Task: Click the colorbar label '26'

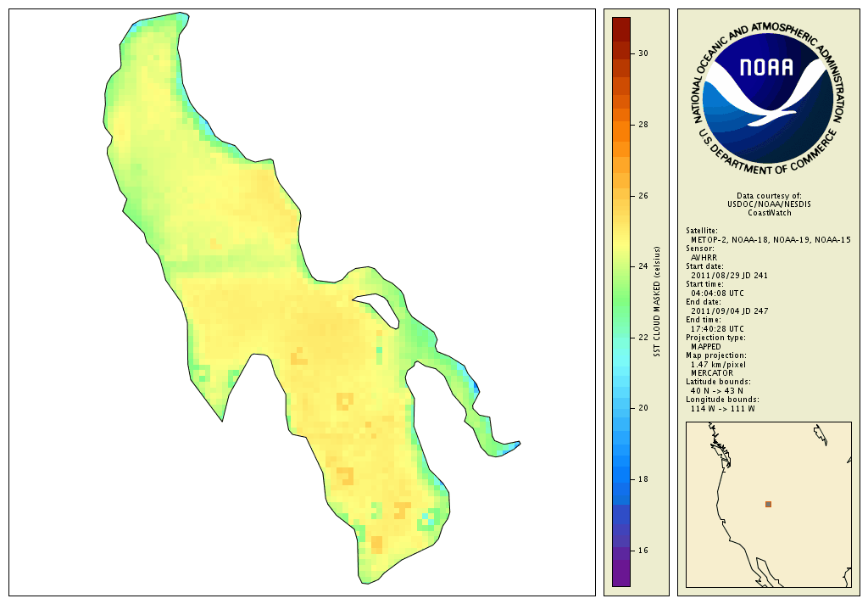Action: [643, 196]
